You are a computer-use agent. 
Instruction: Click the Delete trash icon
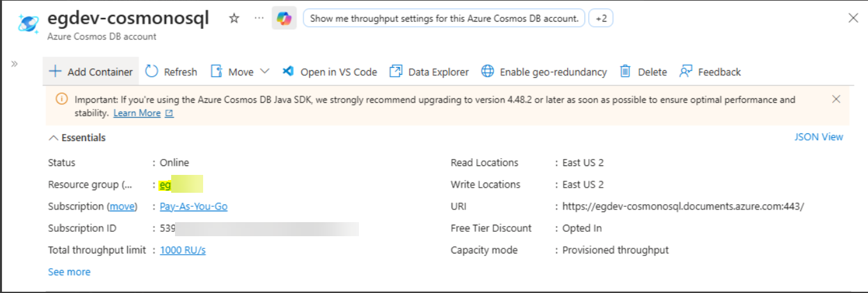(x=626, y=71)
